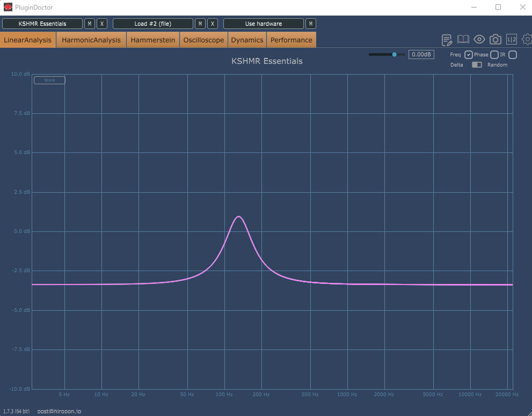Enable the IR checkbox
This screenshot has width=532, height=416.
click(x=513, y=55)
